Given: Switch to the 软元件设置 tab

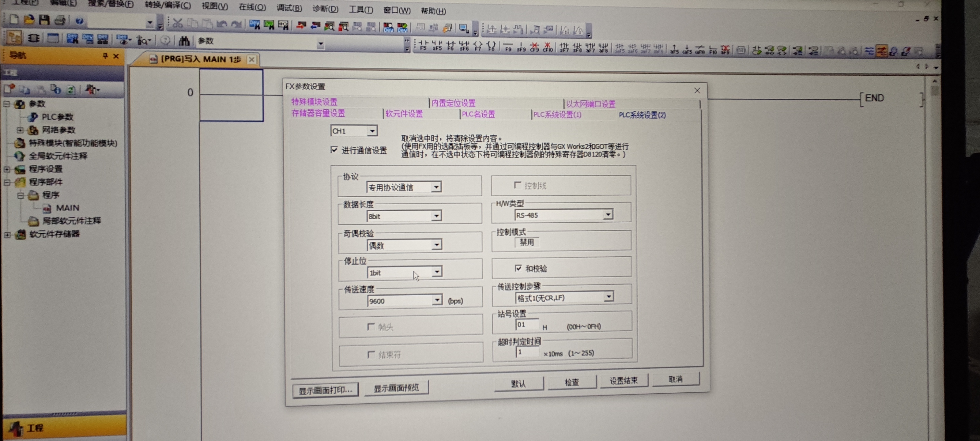Looking at the screenshot, I should pyautogui.click(x=404, y=113).
